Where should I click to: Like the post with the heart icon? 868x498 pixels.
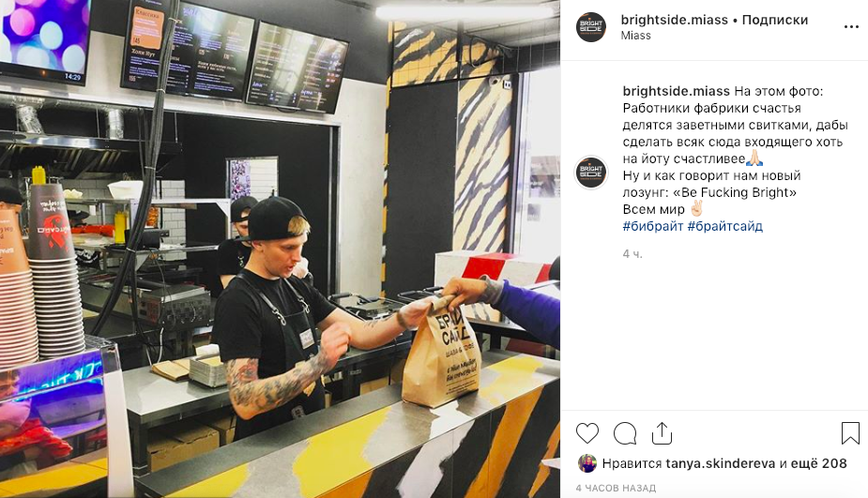[x=587, y=433]
